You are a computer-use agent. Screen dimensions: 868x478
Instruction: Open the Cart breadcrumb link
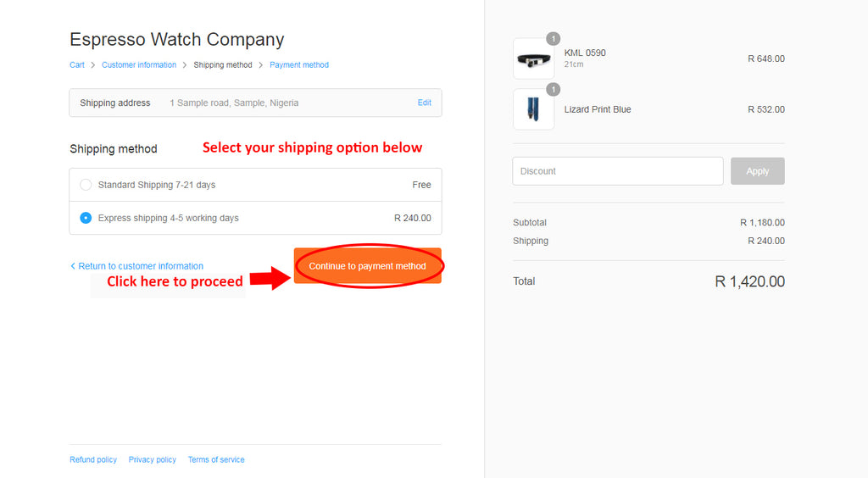pos(77,65)
